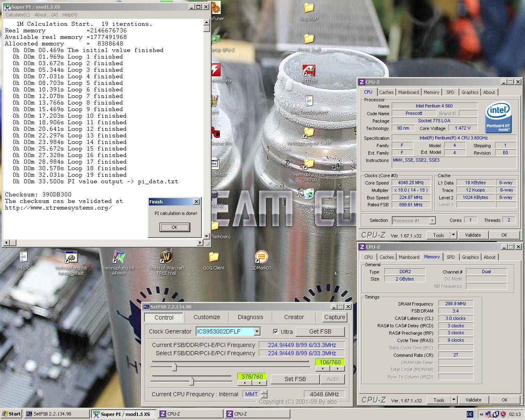
Task: Open the Verknüpfung mit DarkF shortcut
Action: pos(309,133)
